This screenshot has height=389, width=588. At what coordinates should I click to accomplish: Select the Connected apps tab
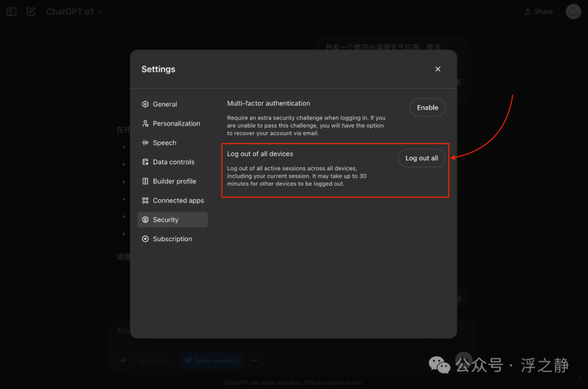coord(173,201)
